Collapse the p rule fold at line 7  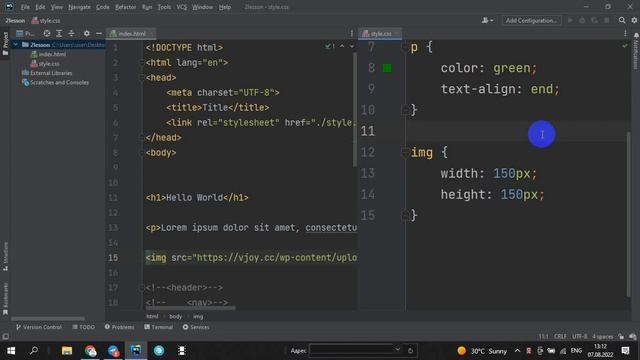[405, 48]
